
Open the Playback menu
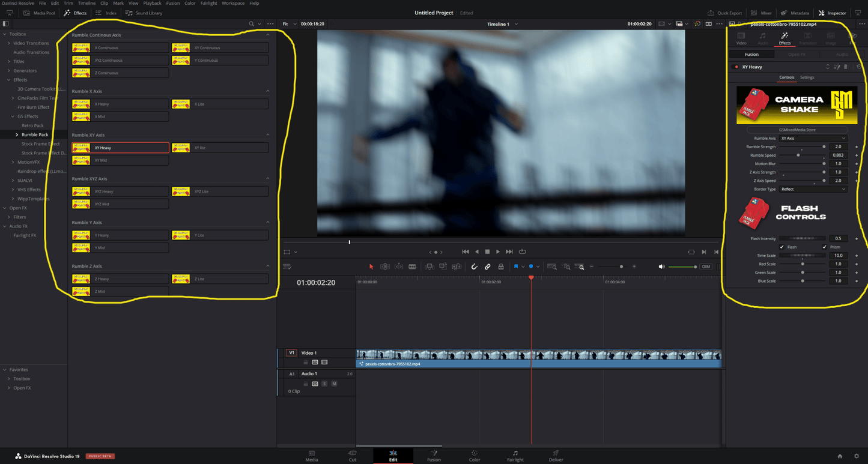152,3
